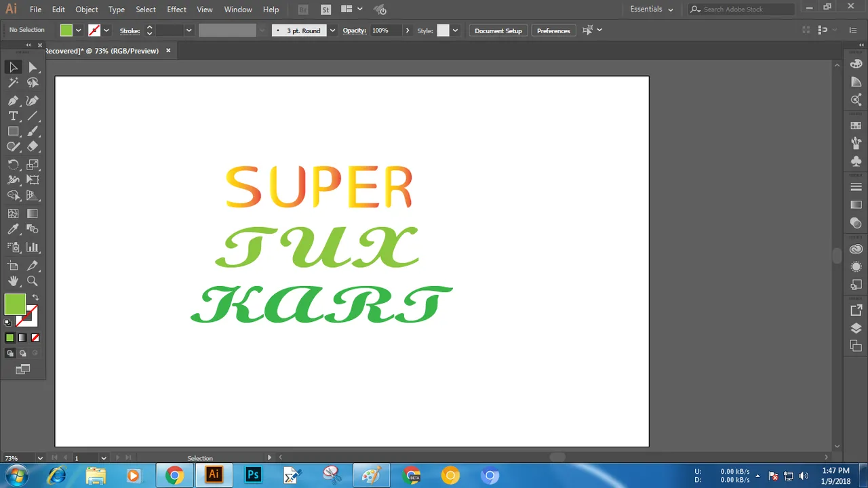Enable Draw Normal mode
The width and height of the screenshot is (868, 488).
pyautogui.click(x=9, y=353)
